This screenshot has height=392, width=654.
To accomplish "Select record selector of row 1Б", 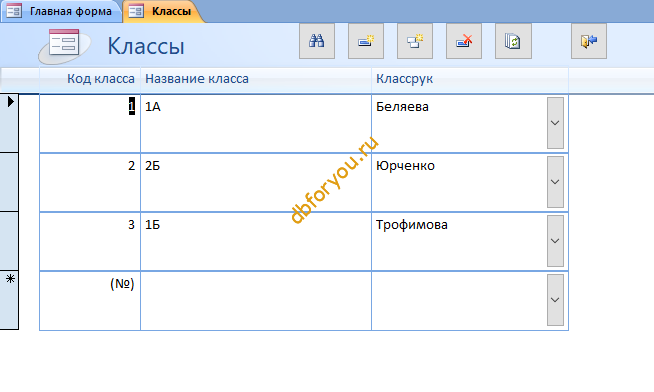I will point(9,241).
